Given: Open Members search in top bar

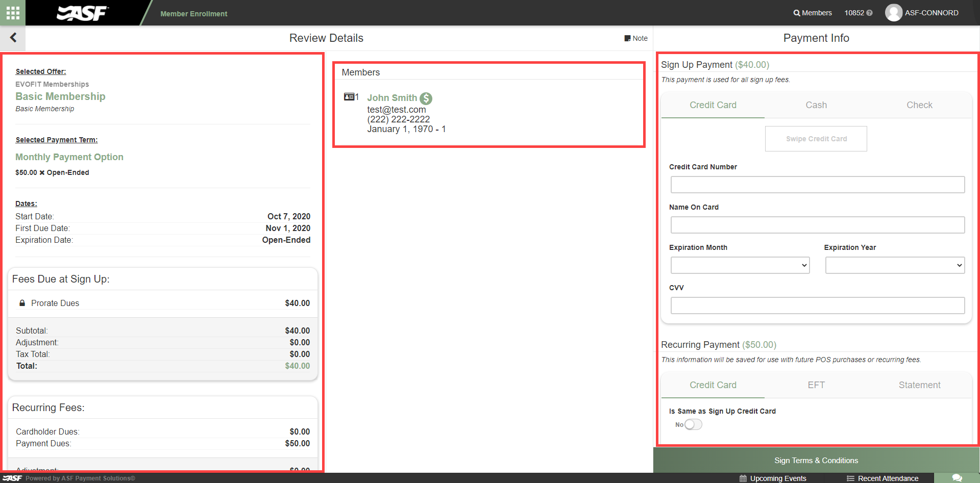Looking at the screenshot, I should pyautogui.click(x=813, y=13).
